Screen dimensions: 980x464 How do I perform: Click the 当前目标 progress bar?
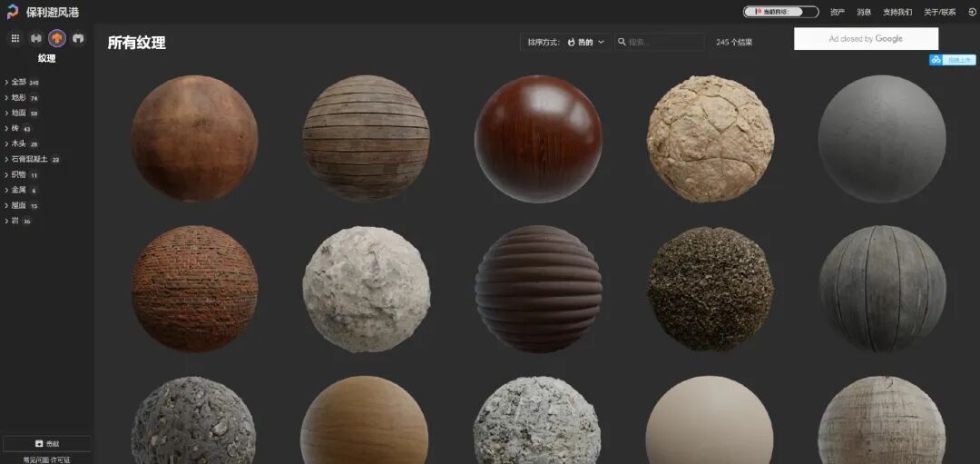click(780, 12)
